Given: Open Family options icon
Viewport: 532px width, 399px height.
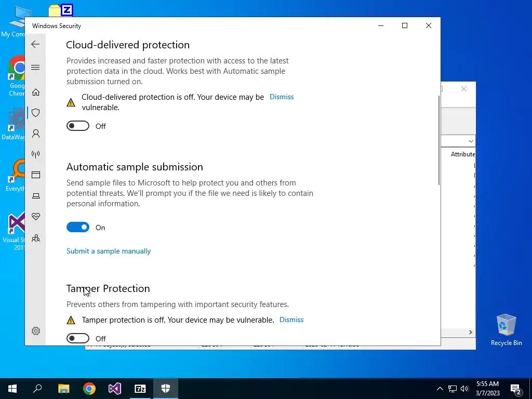Looking at the screenshot, I should [x=36, y=238].
